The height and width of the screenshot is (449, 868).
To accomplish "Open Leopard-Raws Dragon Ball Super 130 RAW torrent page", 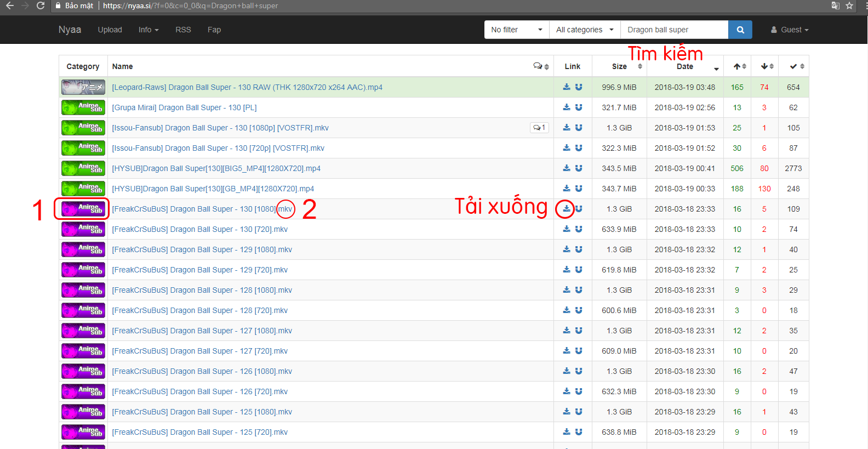I will click(x=247, y=87).
